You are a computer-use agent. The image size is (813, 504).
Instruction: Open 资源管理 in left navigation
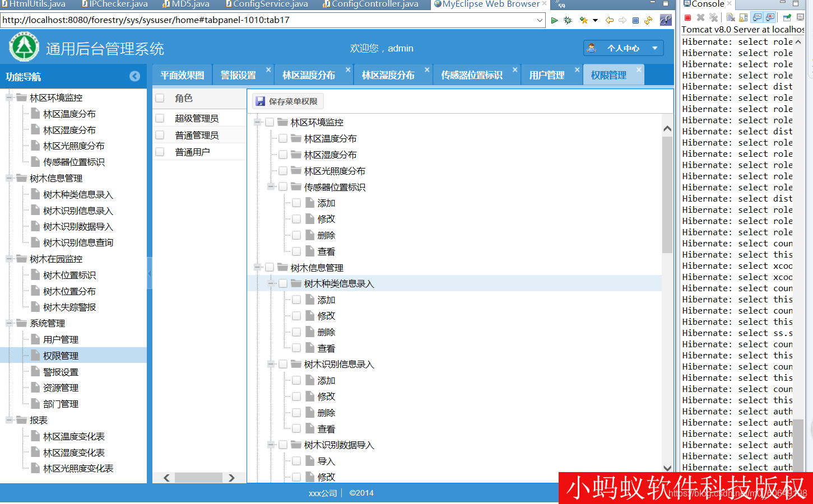[x=61, y=388]
